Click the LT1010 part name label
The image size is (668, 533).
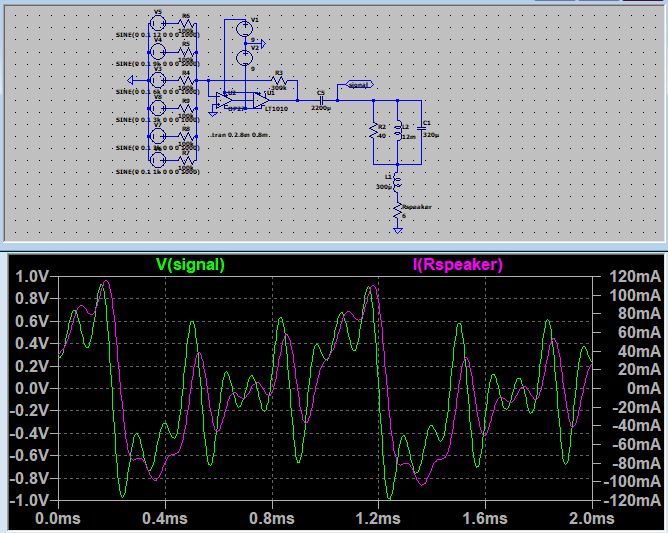[x=276, y=109]
